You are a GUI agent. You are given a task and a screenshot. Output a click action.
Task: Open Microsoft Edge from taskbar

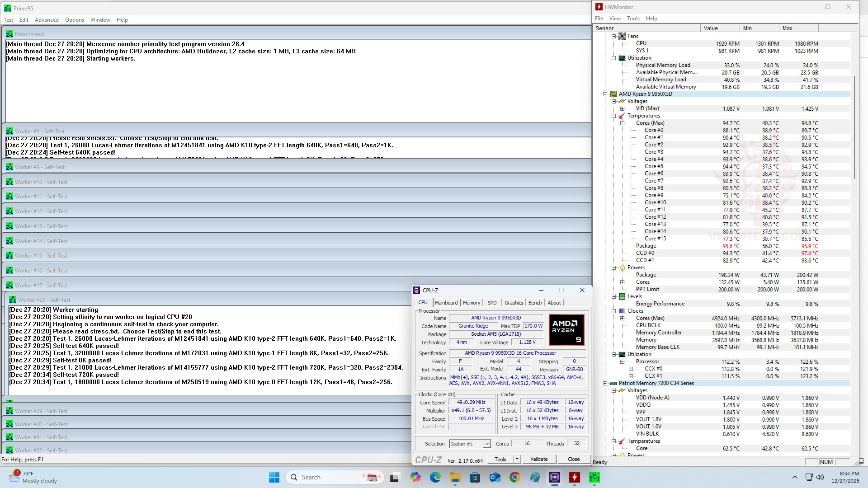(x=435, y=477)
